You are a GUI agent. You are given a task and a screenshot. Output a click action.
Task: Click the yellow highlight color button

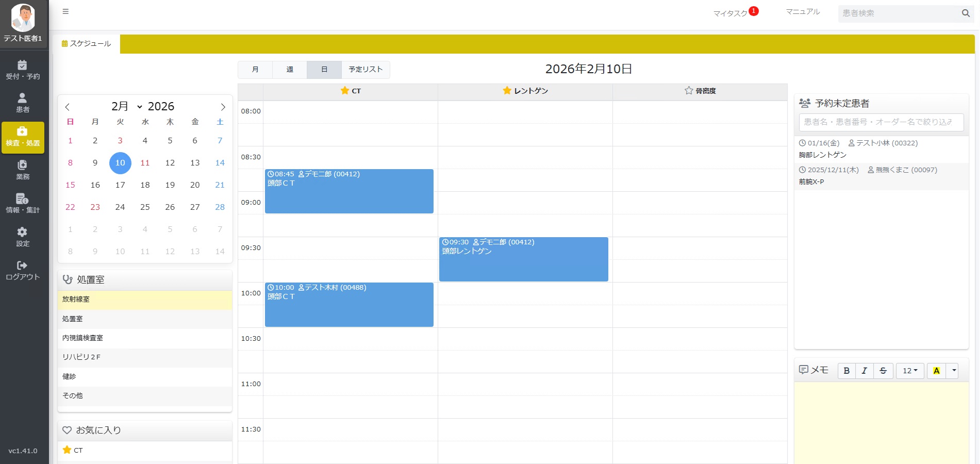[936, 371]
